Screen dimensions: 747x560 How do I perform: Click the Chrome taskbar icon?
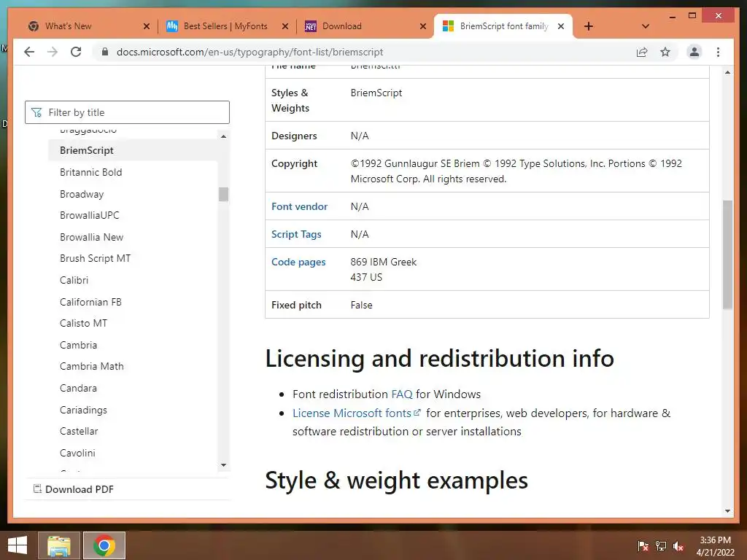pos(104,545)
